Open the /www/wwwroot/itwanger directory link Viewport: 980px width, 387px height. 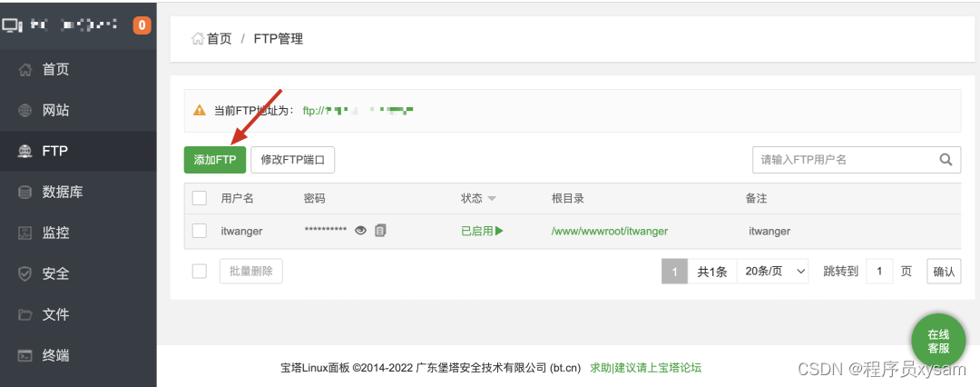610,231
